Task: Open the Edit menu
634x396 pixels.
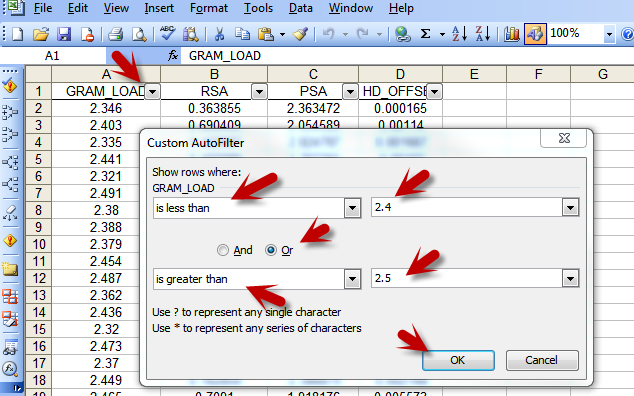Action: [78, 8]
